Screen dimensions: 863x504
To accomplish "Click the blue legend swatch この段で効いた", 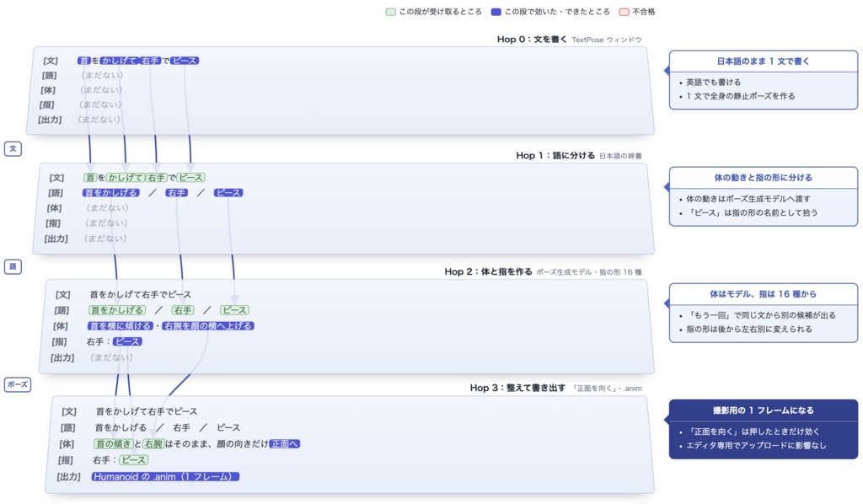I will (496, 12).
